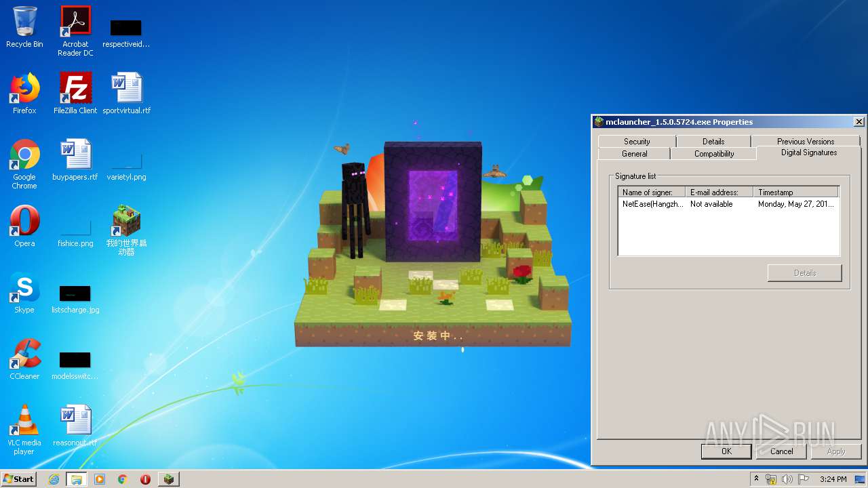Sort by Timestamp column header
This screenshot has width=868, height=488.
tap(796, 192)
